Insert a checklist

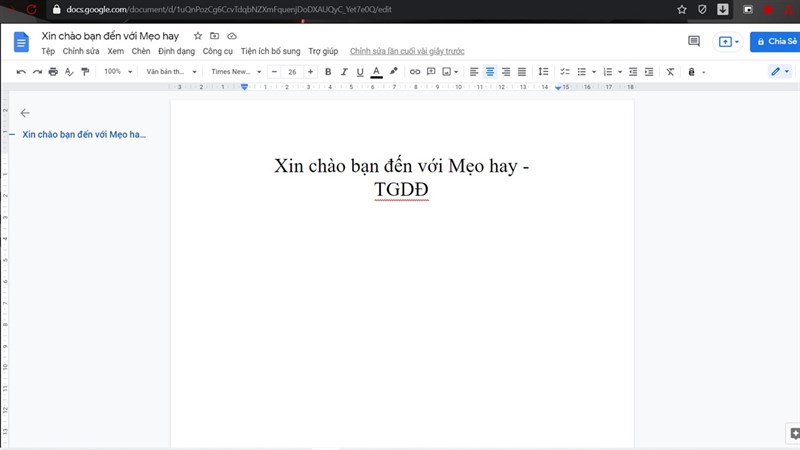[565, 72]
